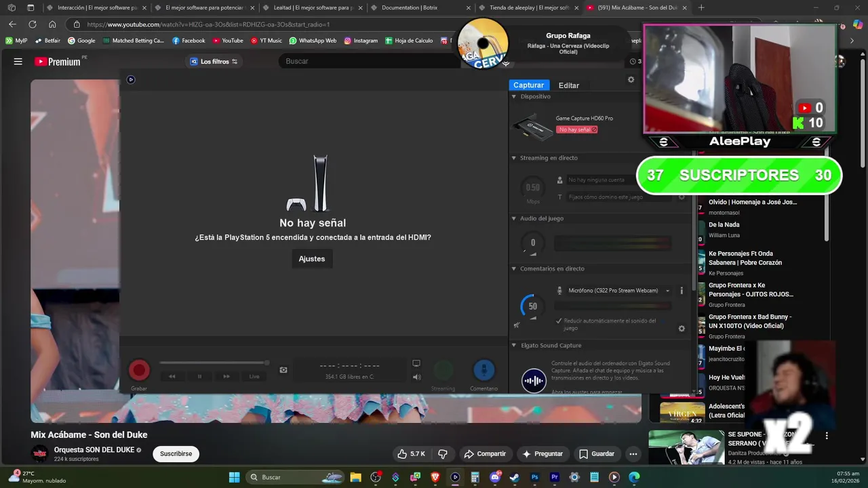Click the browser home button

(x=52, y=24)
